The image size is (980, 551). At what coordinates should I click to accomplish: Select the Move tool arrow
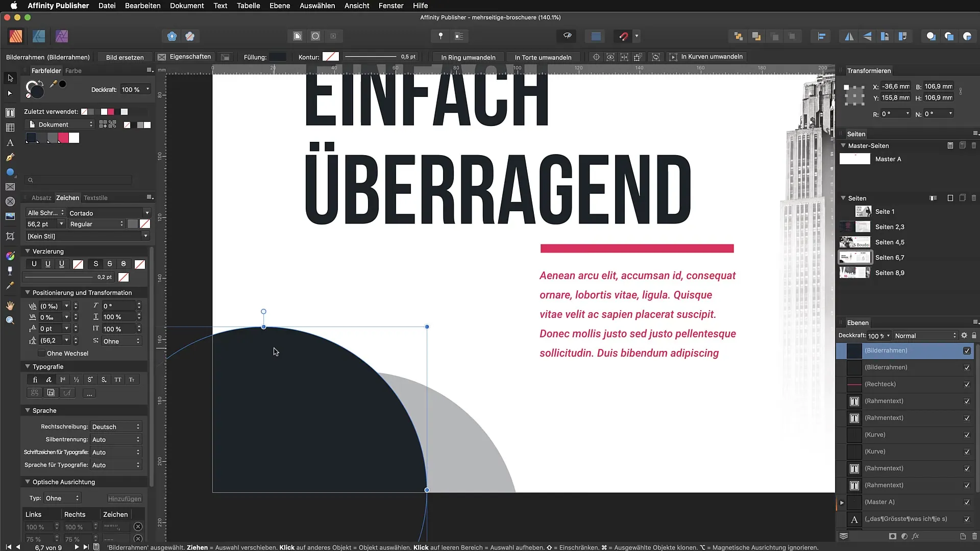tap(10, 78)
